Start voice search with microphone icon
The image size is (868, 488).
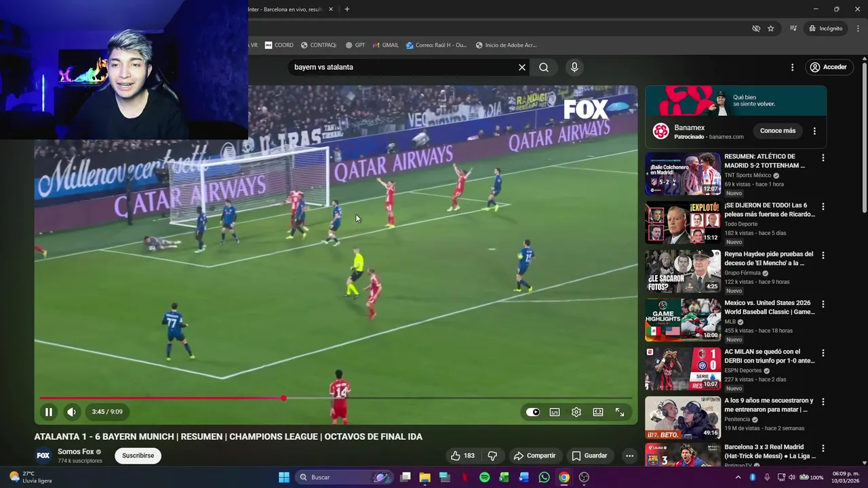(x=574, y=67)
